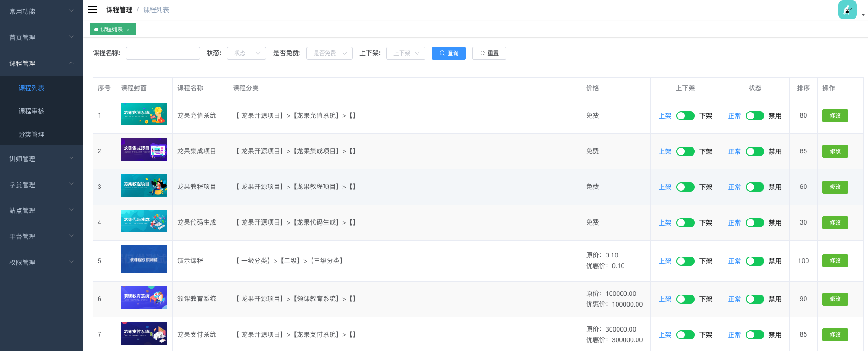Image resolution: width=868 pixels, height=351 pixels.
Task: Close the 课程列表 tab with its x icon
Action: click(128, 30)
